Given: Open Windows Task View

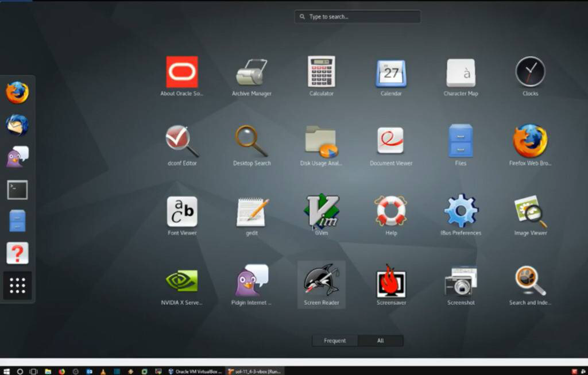Looking at the screenshot, I should coord(34,371).
